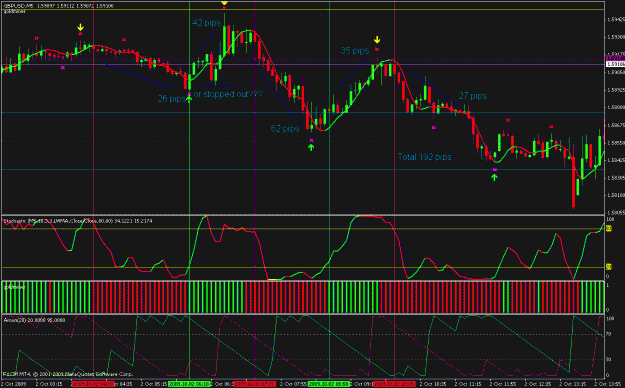
Task: Select yellow sell arrow beside "35 pips"
Action: (377, 40)
